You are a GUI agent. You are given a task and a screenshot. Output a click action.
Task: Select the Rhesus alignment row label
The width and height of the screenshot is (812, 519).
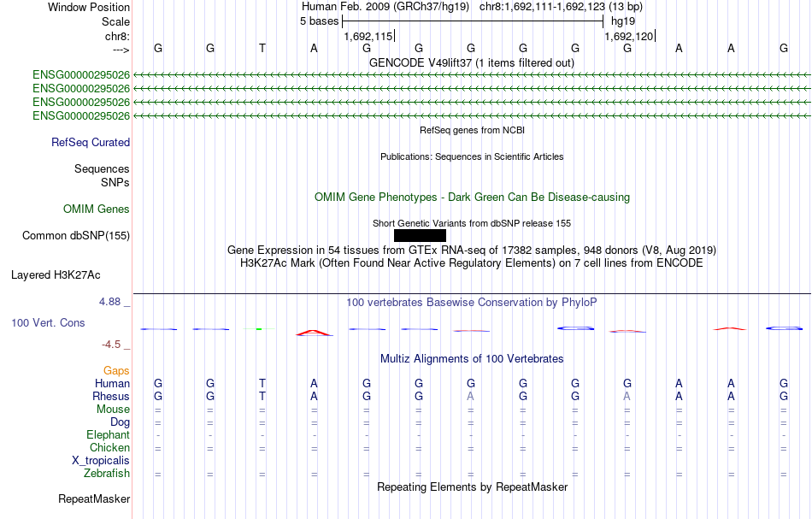[x=111, y=396]
